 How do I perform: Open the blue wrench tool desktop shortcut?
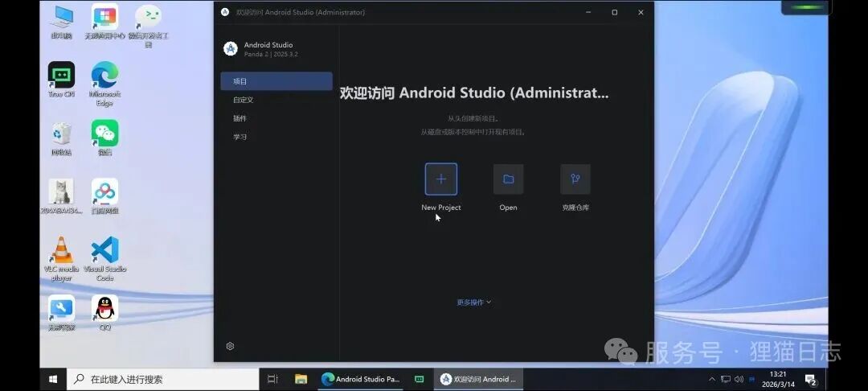click(x=61, y=313)
